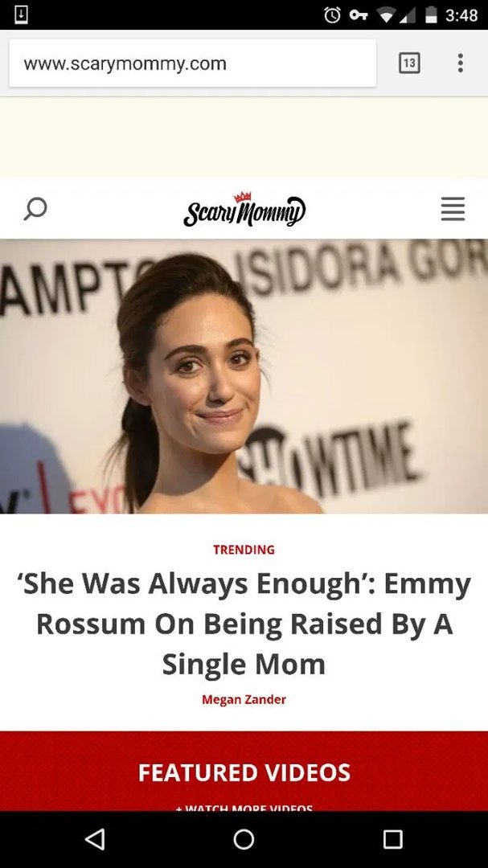Focus the www.scarymommy.com address bar

coord(193,63)
